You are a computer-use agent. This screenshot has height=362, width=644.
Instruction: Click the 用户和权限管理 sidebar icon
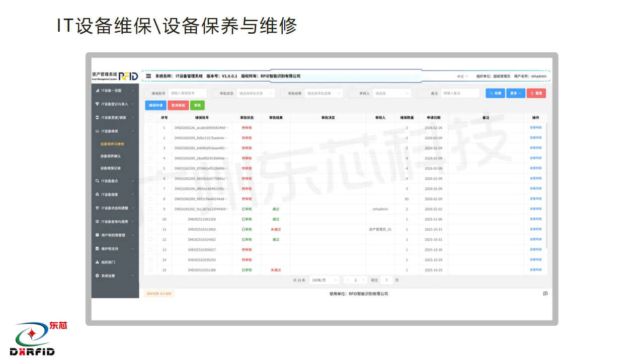97,235
